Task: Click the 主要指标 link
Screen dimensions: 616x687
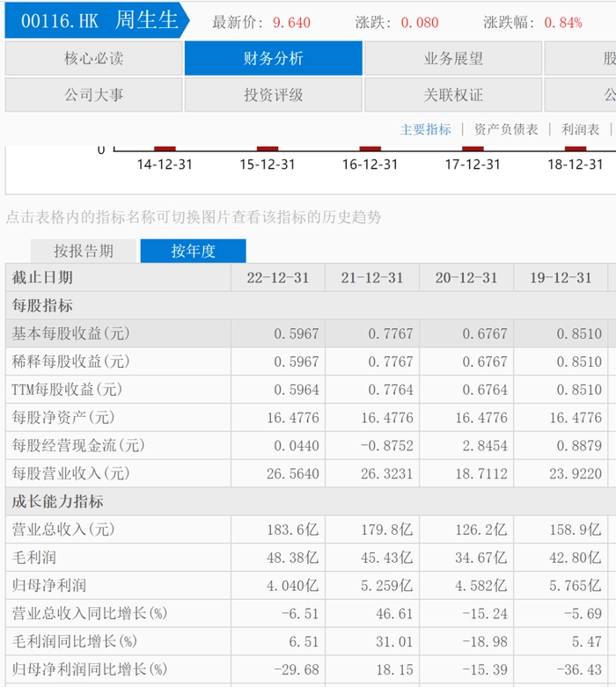Action: click(426, 129)
